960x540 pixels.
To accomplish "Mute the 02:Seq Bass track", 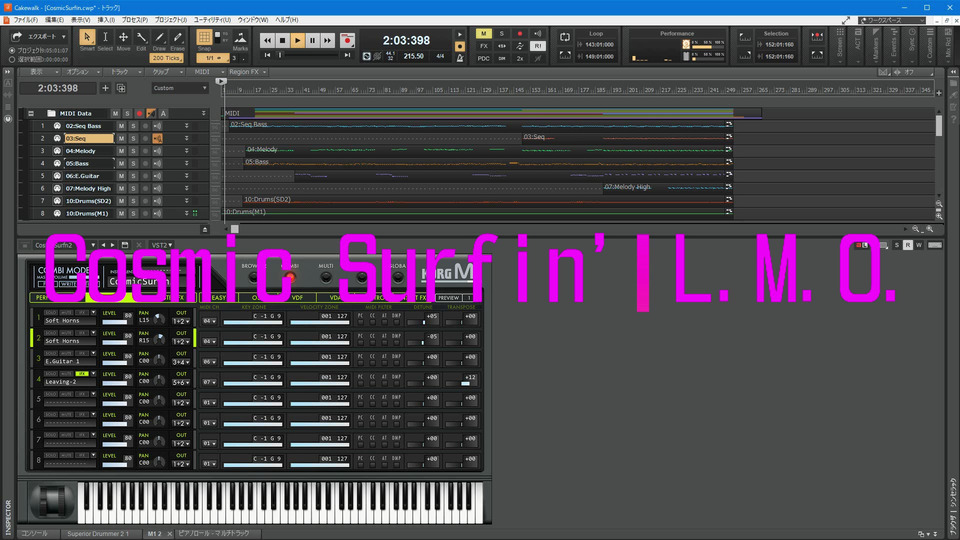I will click(x=121, y=126).
